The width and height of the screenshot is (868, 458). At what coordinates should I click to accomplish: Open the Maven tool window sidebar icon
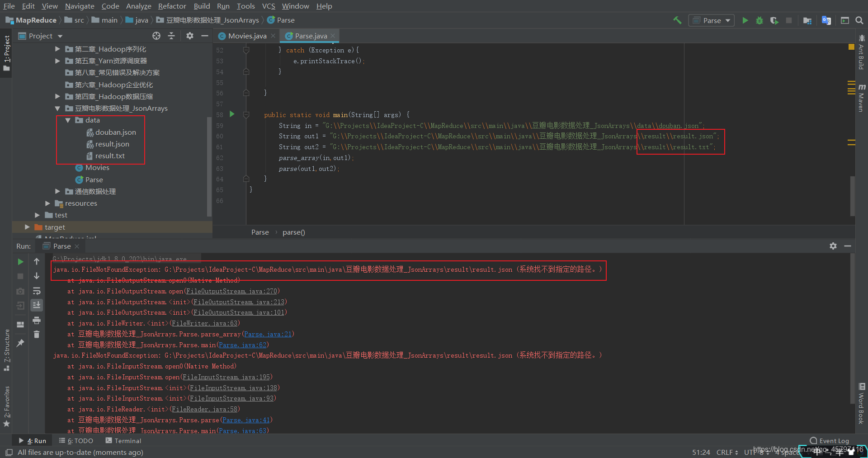click(862, 97)
